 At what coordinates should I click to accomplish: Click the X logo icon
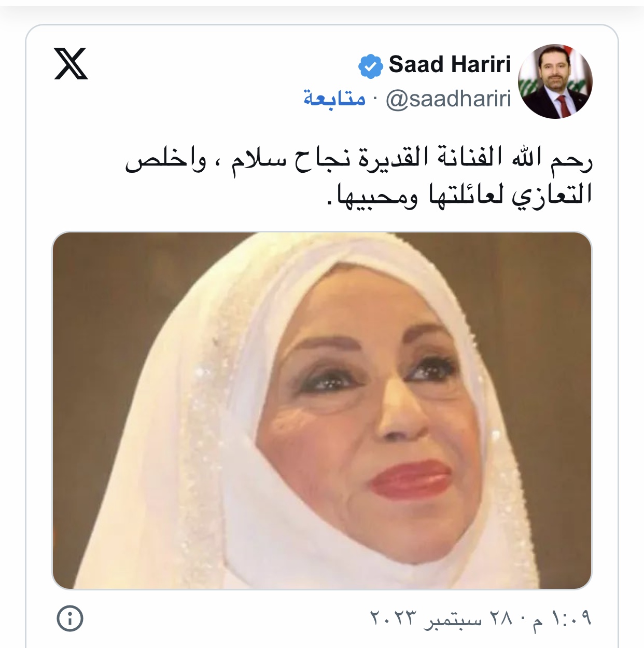pyautogui.click(x=71, y=63)
